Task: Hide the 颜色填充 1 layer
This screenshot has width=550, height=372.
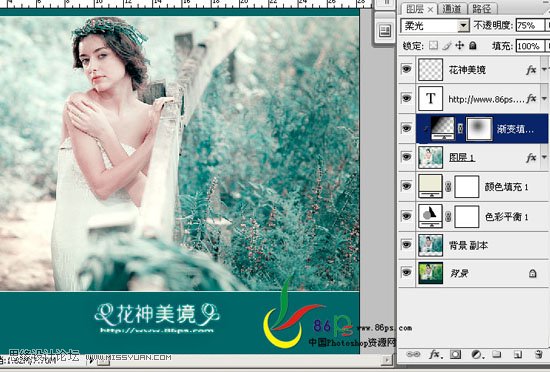Action: point(406,186)
